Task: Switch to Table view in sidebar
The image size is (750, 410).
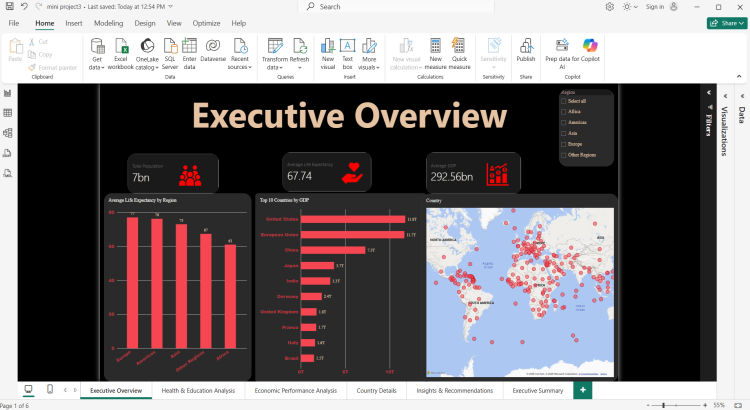Action: [x=8, y=113]
